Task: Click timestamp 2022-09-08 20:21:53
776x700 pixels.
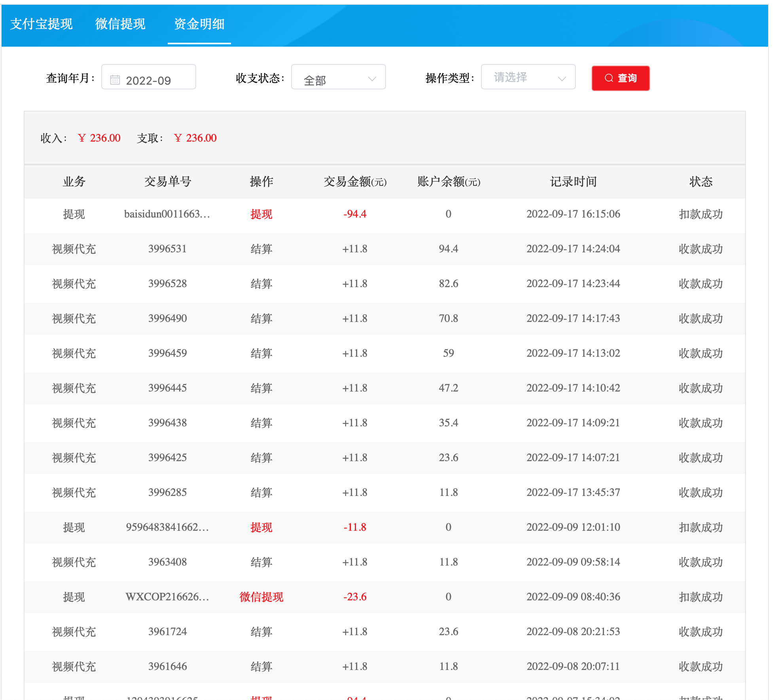Action: click(x=573, y=632)
